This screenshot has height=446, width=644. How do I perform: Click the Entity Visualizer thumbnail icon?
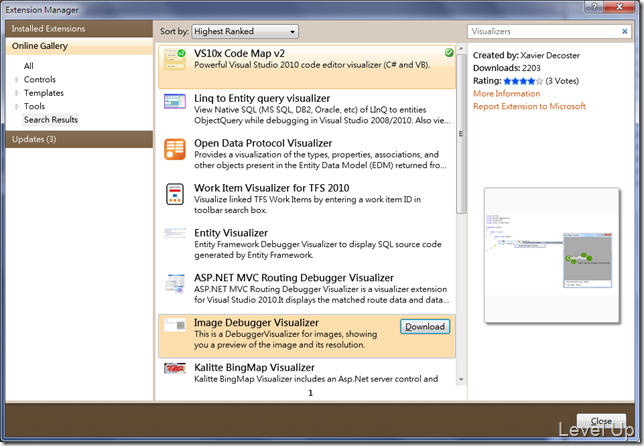point(175,233)
